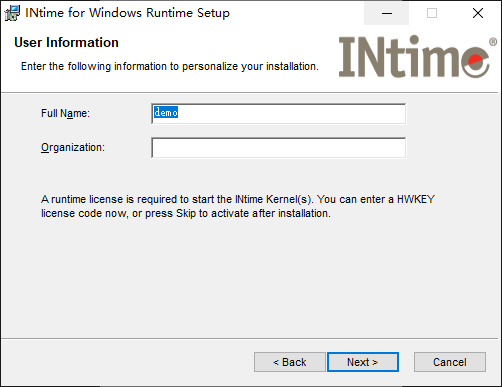
Task: Click the word Skip in the license notice
Action: pos(186,213)
